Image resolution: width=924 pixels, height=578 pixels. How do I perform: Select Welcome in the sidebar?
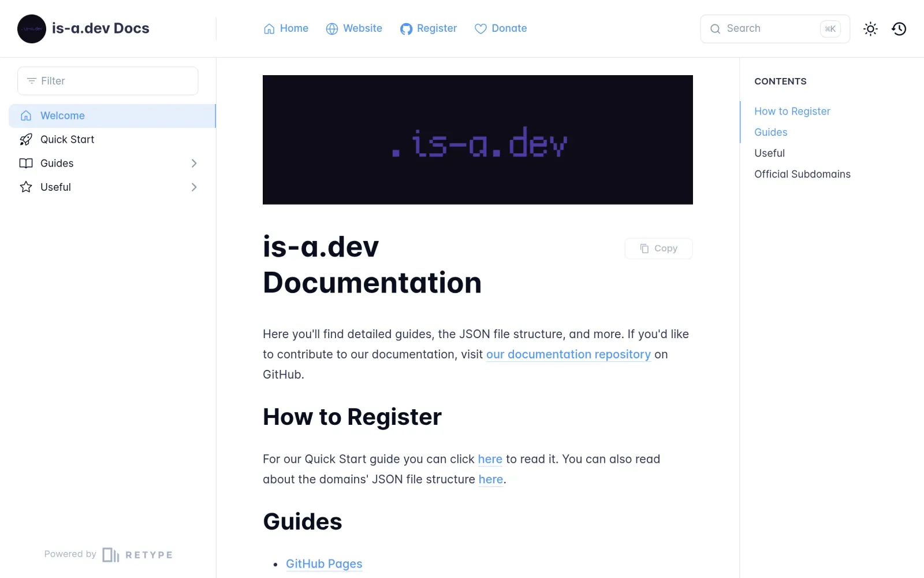(x=112, y=116)
